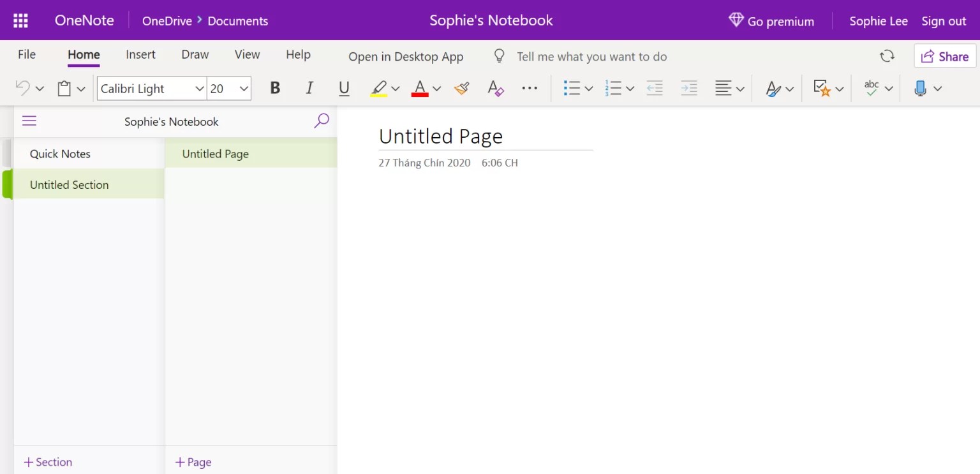980x474 pixels.
Task: Toggle Italic formatting
Action: click(x=309, y=89)
